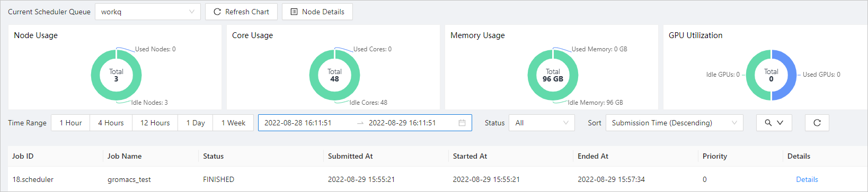Click the Used GPUs: 0 label
This screenshot has width=868, height=192.
821,75
